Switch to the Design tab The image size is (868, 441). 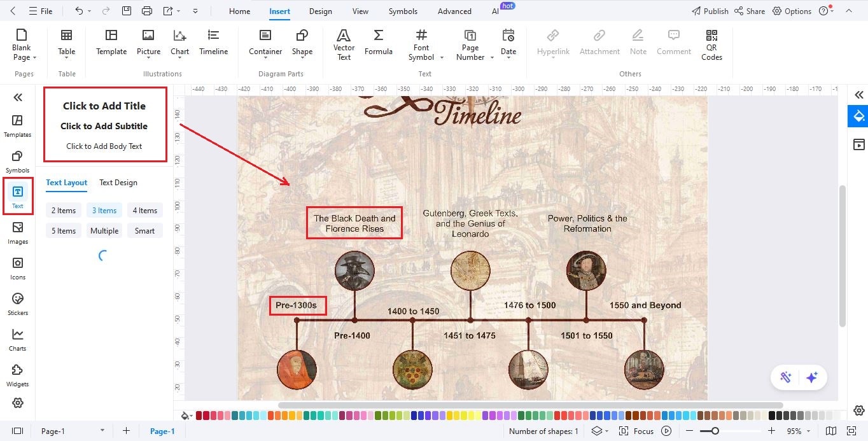tap(320, 11)
